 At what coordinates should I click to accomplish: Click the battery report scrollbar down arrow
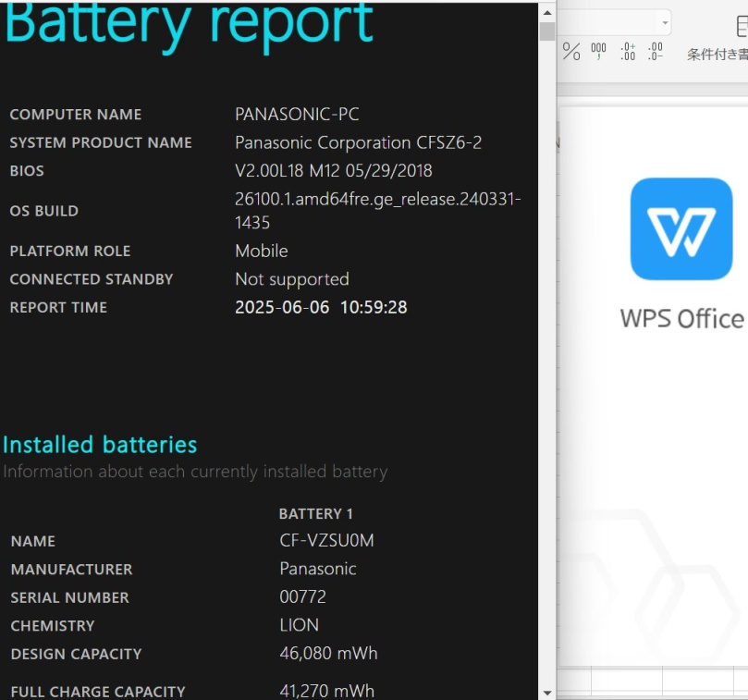coord(547,693)
